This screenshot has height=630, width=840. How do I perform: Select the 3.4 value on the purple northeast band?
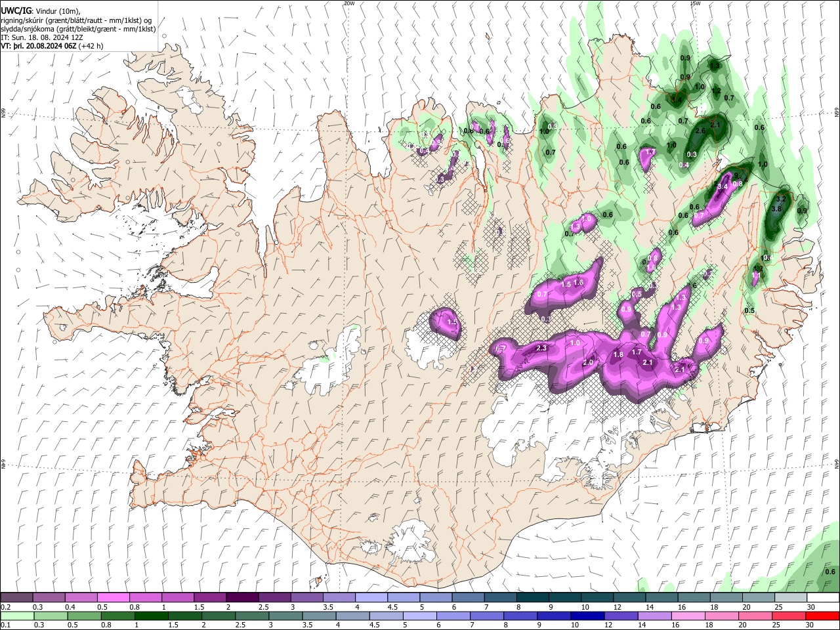coord(723,187)
